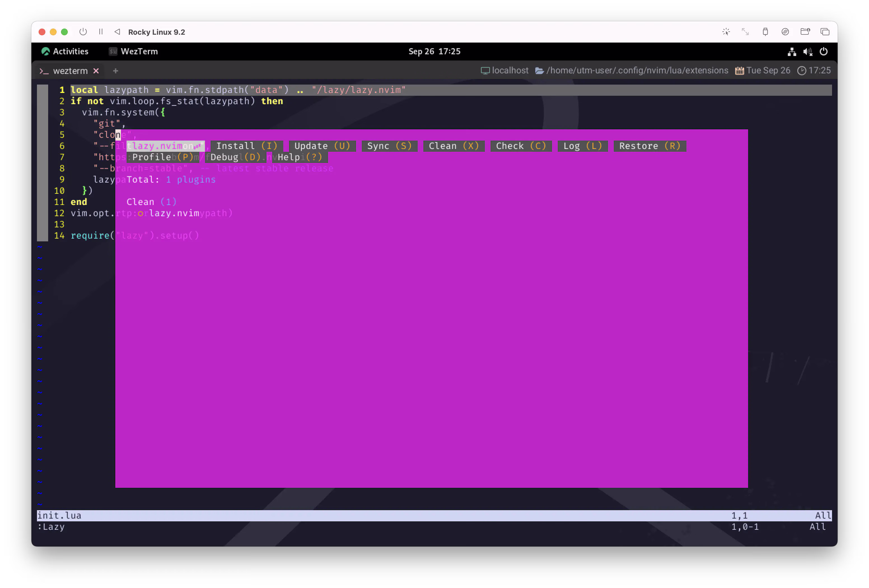
Task: Click the windows icon in UTM toolbar
Action: (x=825, y=32)
